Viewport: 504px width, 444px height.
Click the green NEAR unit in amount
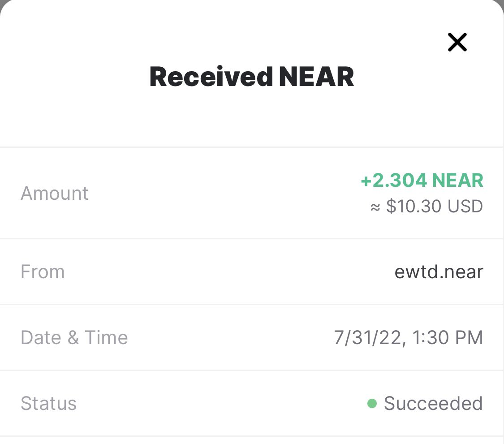tap(457, 180)
